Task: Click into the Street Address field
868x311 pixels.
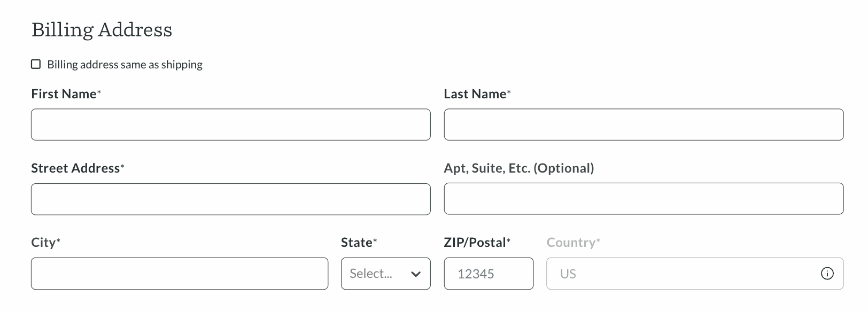Action: (231, 199)
